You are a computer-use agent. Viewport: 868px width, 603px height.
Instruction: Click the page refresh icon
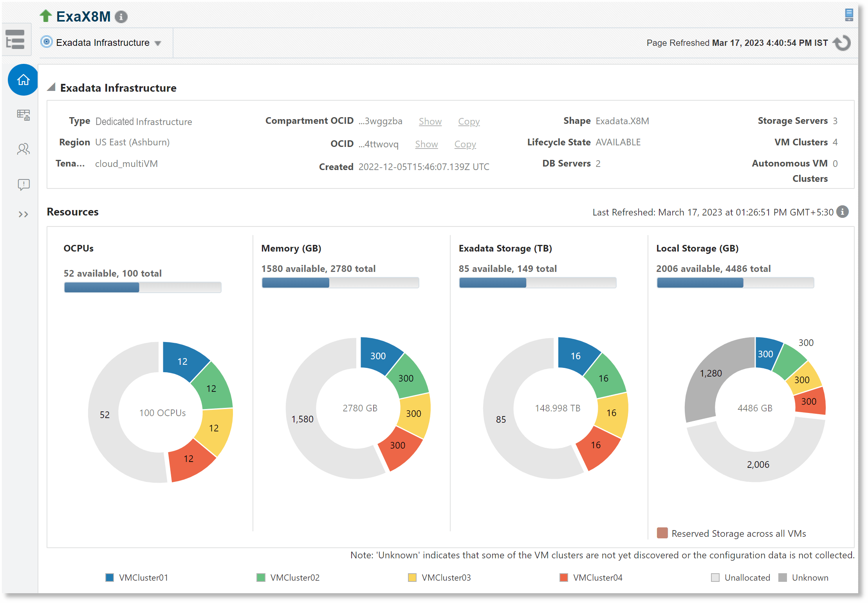click(842, 43)
